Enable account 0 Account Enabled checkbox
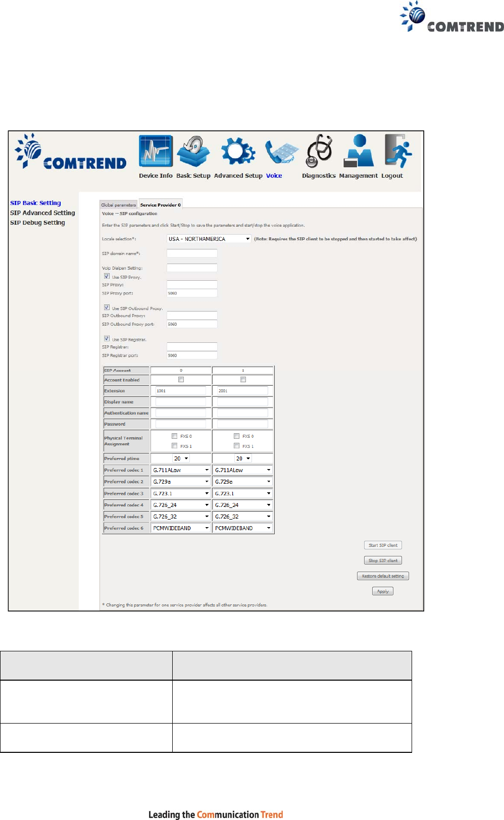504x820 pixels. [x=181, y=380]
